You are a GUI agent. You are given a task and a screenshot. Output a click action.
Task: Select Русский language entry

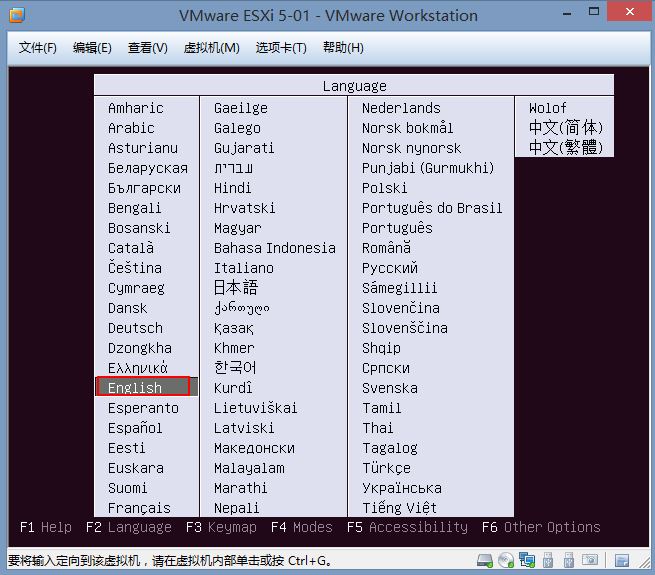point(390,268)
